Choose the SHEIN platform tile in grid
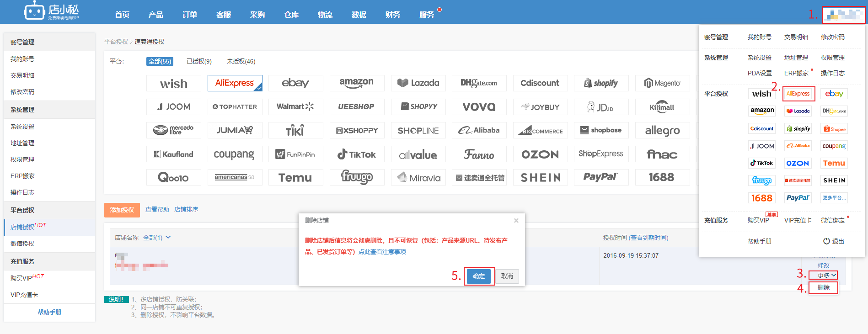Image resolution: width=868 pixels, height=334 pixels. (x=541, y=177)
